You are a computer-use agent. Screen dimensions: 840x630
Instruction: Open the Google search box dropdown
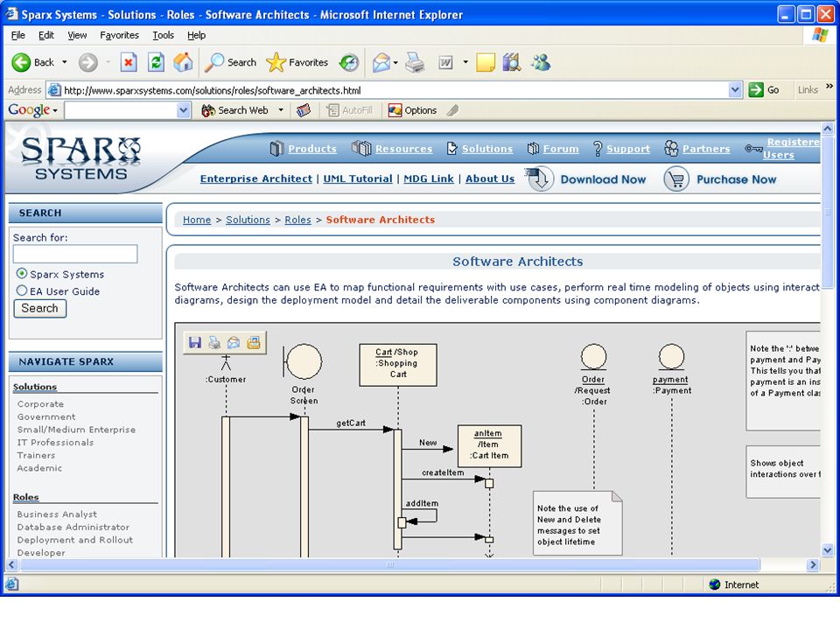183,110
